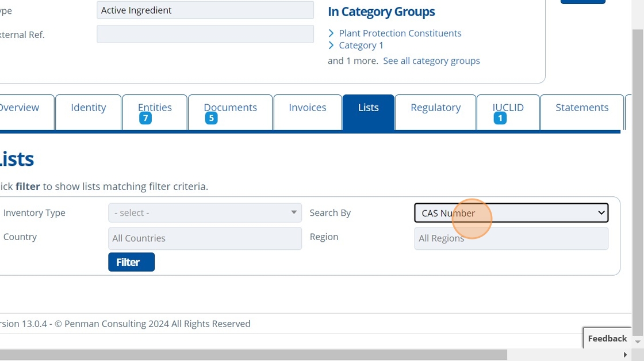
Task: Open the Feedback button
Action: 607,339
